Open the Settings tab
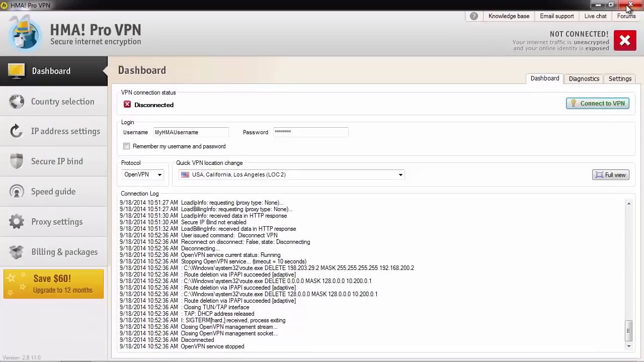Viewport: 644px width, 362px height. point(620,78)
